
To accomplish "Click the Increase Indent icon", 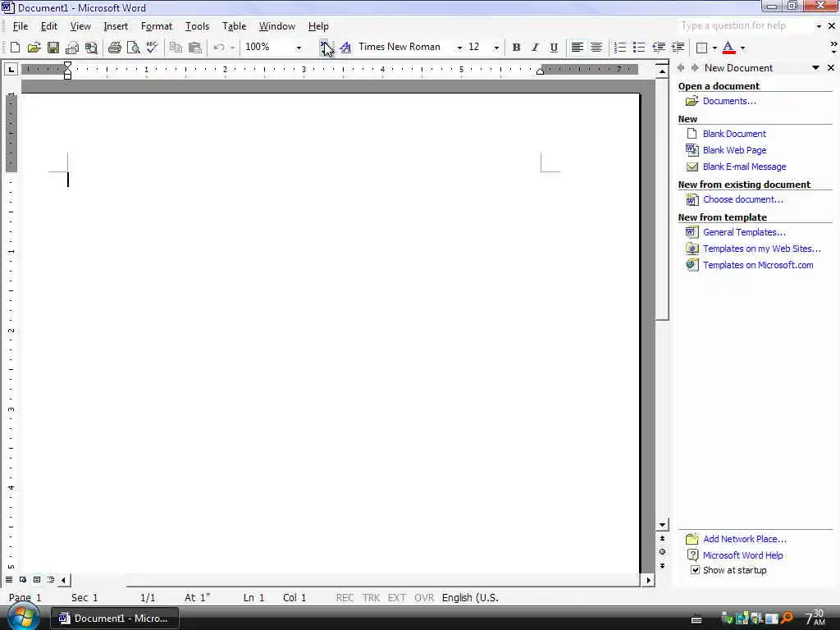I will (x=678, y=47).
